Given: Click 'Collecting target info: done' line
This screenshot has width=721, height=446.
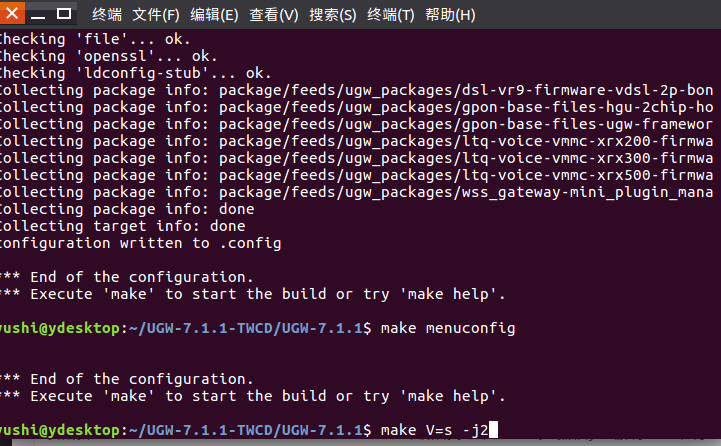Looking at the screenshot, I should 123,226.
